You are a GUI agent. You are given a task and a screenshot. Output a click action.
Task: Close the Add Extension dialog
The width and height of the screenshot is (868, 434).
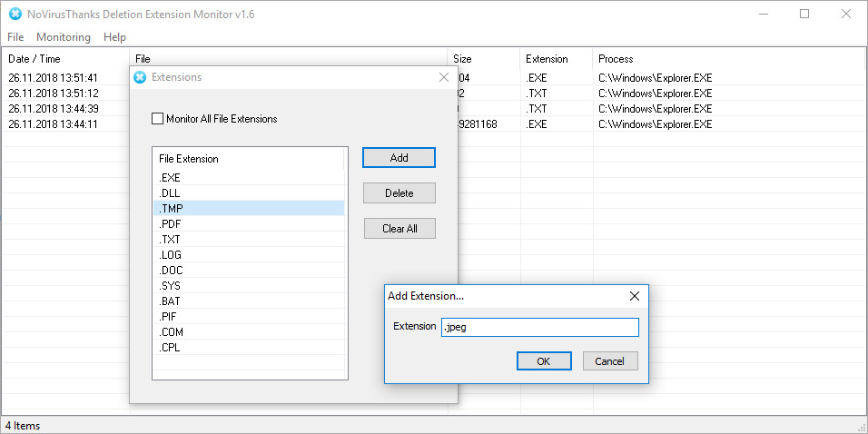pos(635,296)
